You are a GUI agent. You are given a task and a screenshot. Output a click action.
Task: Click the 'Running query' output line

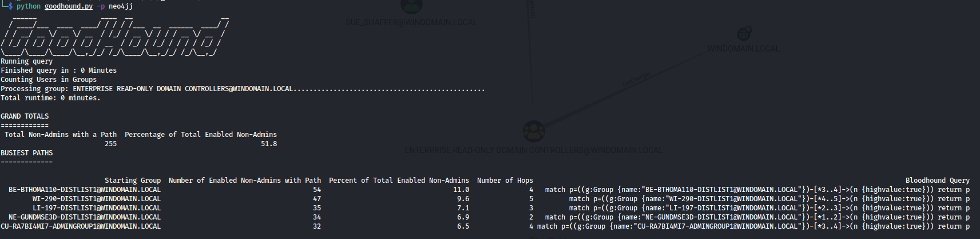click(x=27, y=61)
